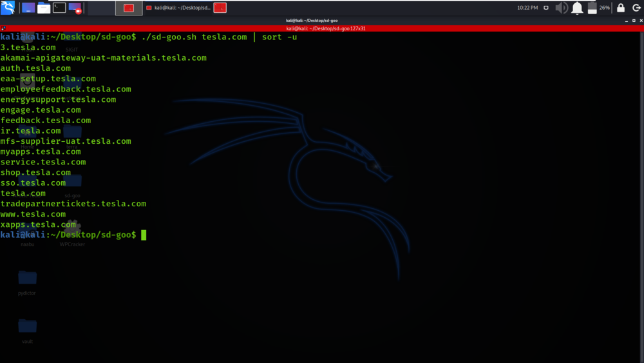Viewport: 644px width, 363px height.
Task: Select the kali@kali taskbar window button
Action: point(178,8)
